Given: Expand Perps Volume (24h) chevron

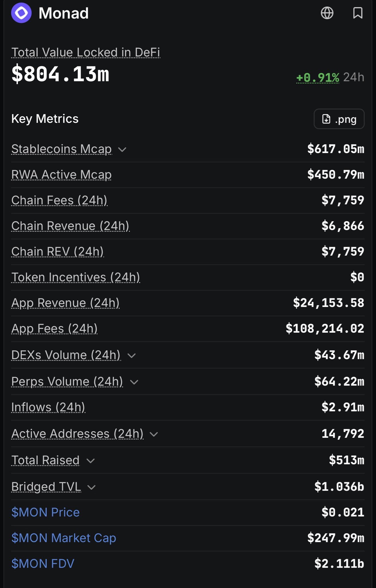Looking at the screenshot, I should coord(134,382).
